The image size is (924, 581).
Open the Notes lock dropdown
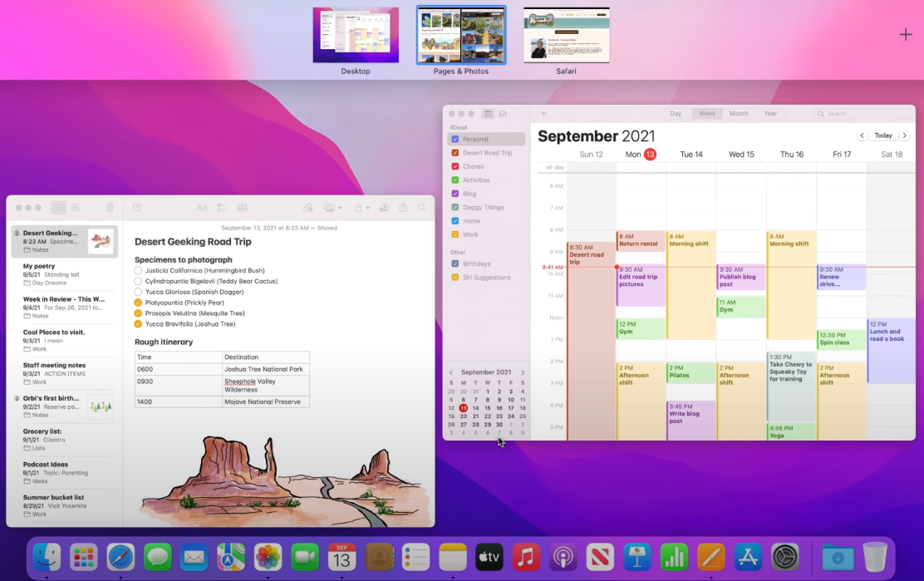[x=361, y=208]
